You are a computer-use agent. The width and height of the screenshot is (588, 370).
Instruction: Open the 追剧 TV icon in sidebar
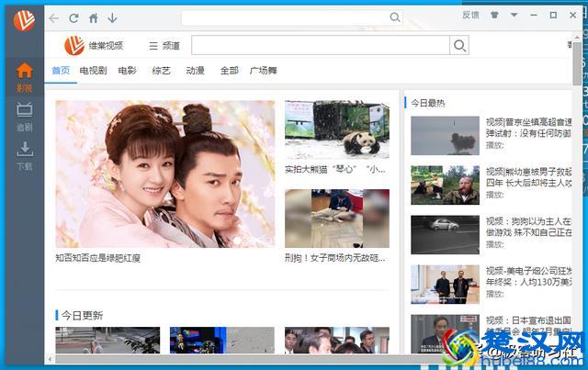coord(25,117)
